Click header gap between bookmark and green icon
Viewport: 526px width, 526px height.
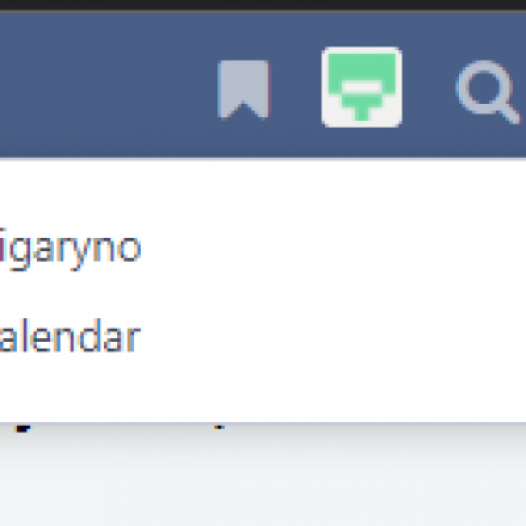[295, 88]
